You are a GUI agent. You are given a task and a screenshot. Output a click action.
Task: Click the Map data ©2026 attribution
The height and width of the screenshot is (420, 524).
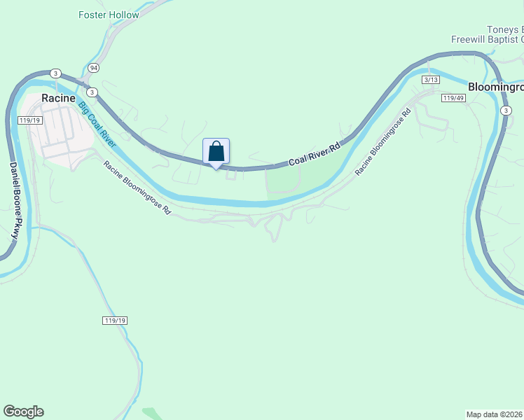click(495, 414)
